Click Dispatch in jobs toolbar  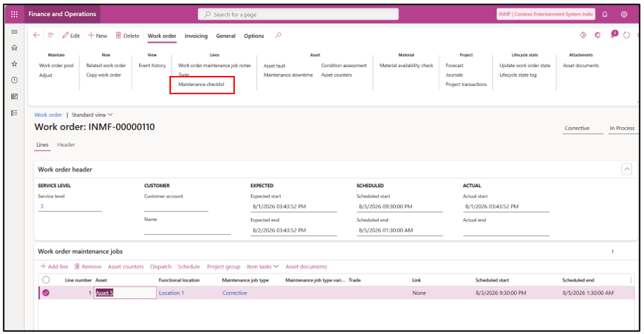tap(160, 266)
